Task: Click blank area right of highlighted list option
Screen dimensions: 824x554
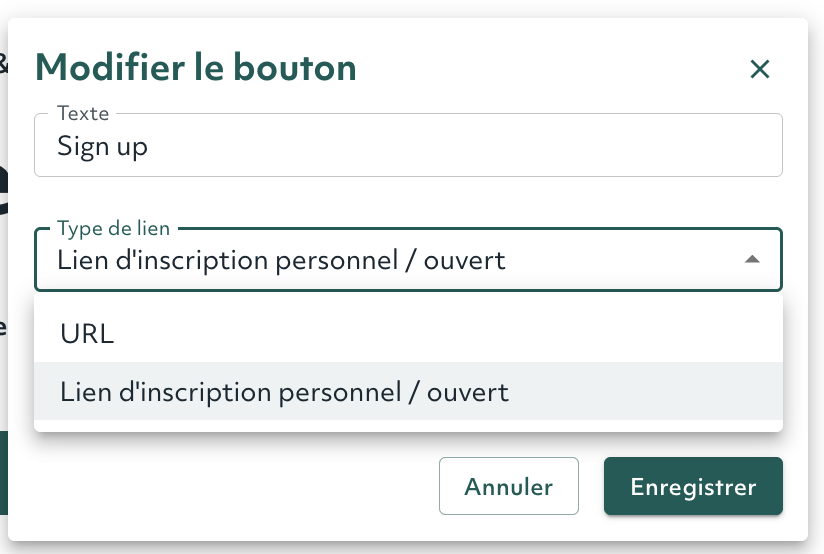Action: [x=645, y=391]
